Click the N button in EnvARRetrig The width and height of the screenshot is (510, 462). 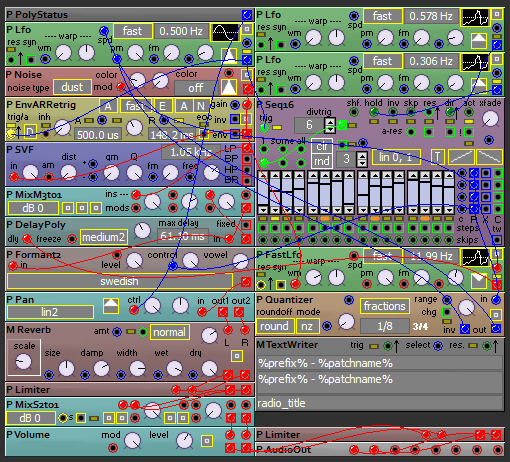[x=201, y=106]
